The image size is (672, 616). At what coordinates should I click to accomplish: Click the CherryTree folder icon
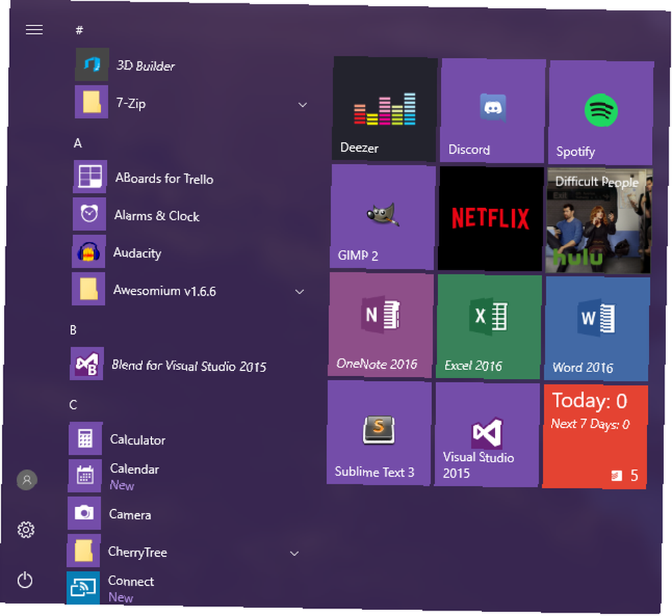(x=83, y=550)
